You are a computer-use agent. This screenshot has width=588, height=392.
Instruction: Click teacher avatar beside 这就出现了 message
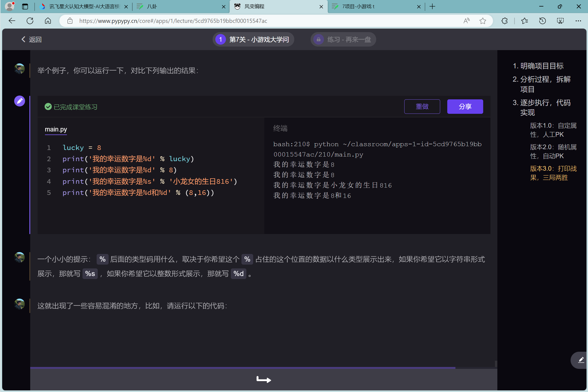coord(20,304)
